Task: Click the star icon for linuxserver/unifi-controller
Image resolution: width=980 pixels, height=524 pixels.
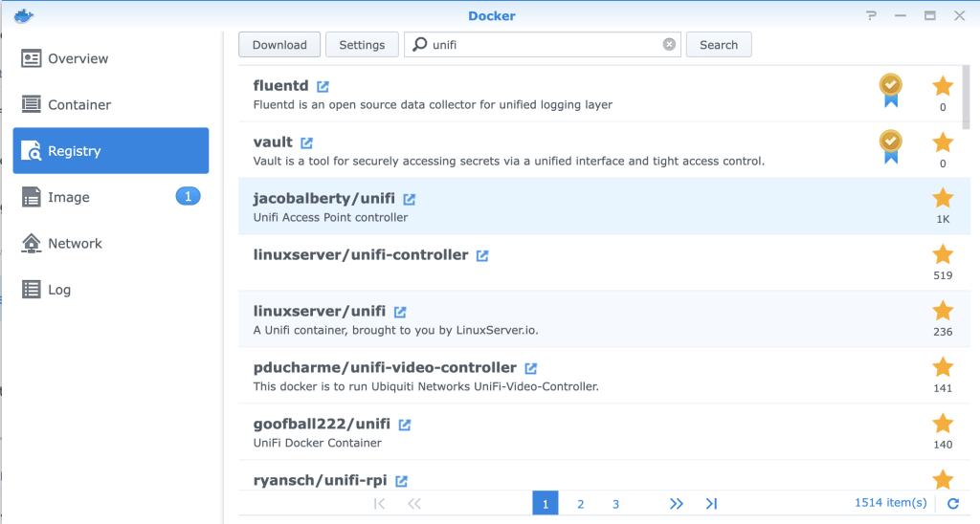Action: pyautogui.click(x=943, y=254)
